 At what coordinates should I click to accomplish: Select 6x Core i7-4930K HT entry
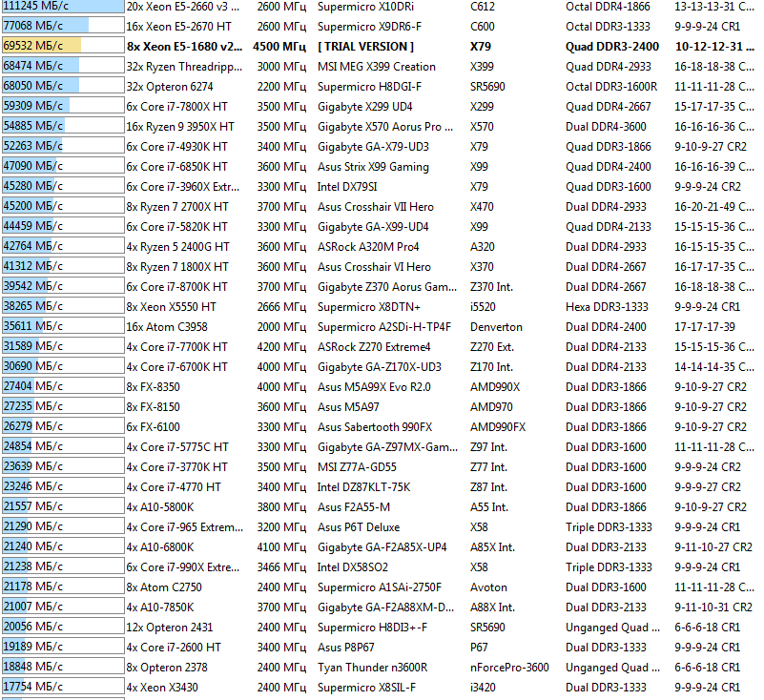coord(176,146)
